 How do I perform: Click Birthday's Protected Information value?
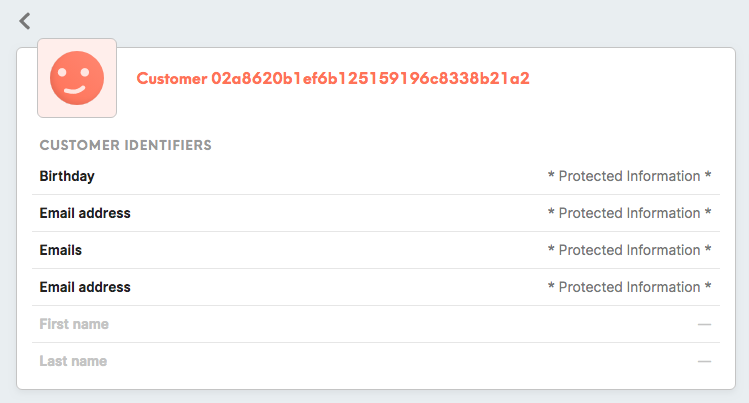(x=629, y=176)
